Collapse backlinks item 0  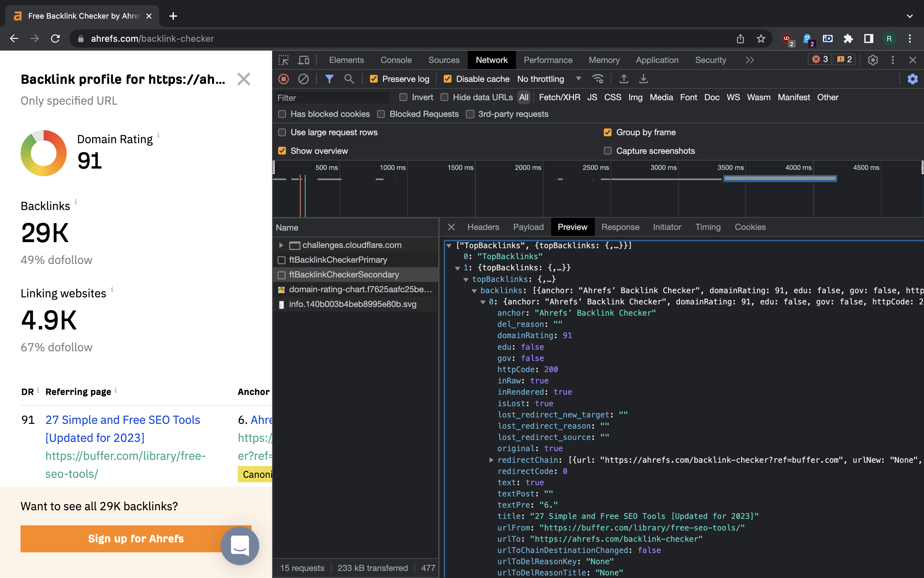coord(483,302)
